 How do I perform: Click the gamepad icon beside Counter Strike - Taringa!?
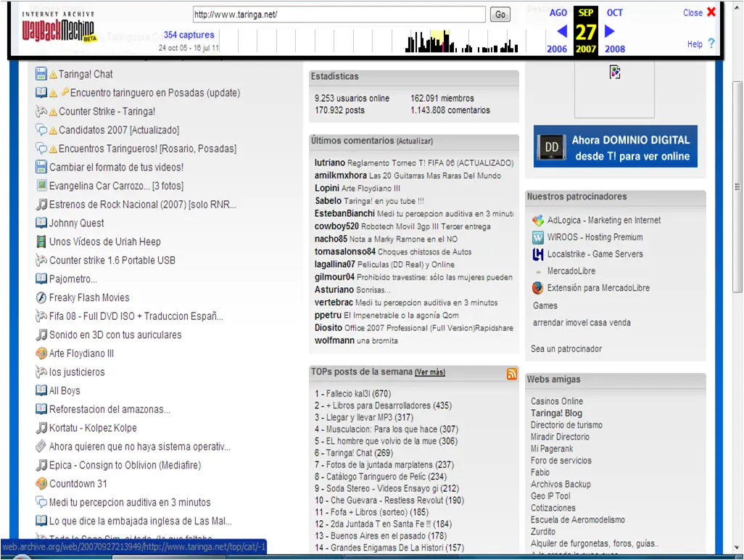41,111
